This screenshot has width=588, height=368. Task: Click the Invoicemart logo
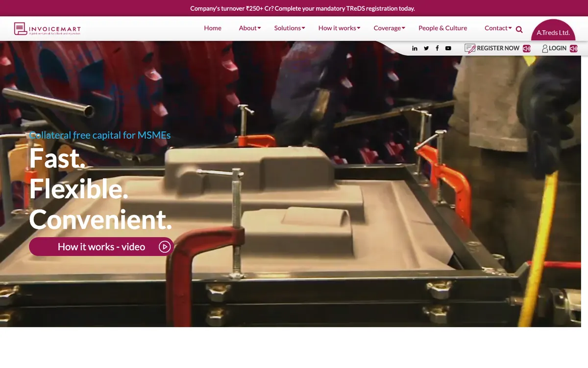[48, 29]
